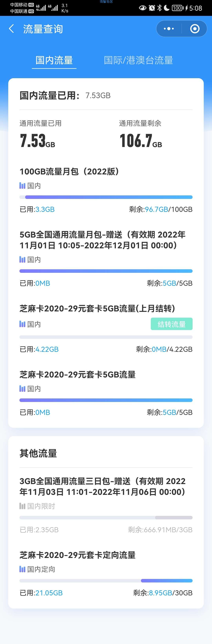Switch to the 国内流量 tab
Viewport: 212px width, 644px height.
pyautogui.click(x=54, y=60)
